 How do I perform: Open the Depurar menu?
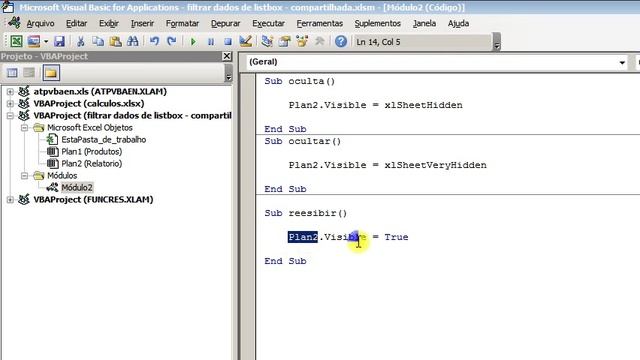[x=226, y=23]
